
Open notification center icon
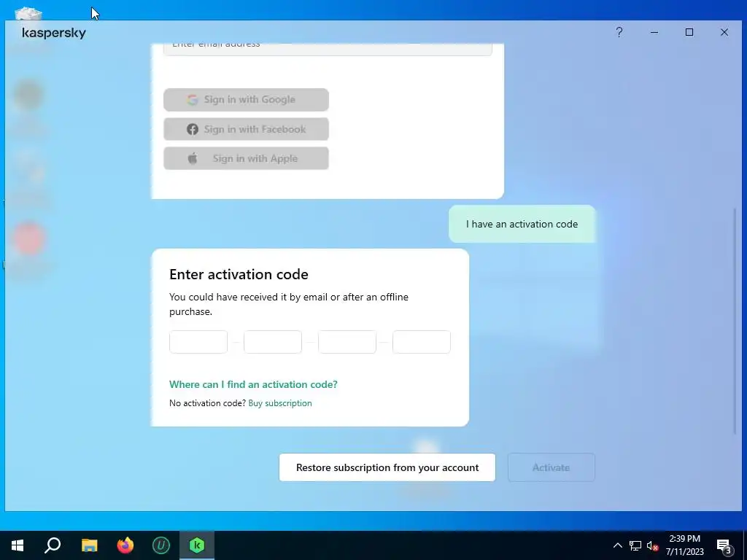click(x=724, y=545)
